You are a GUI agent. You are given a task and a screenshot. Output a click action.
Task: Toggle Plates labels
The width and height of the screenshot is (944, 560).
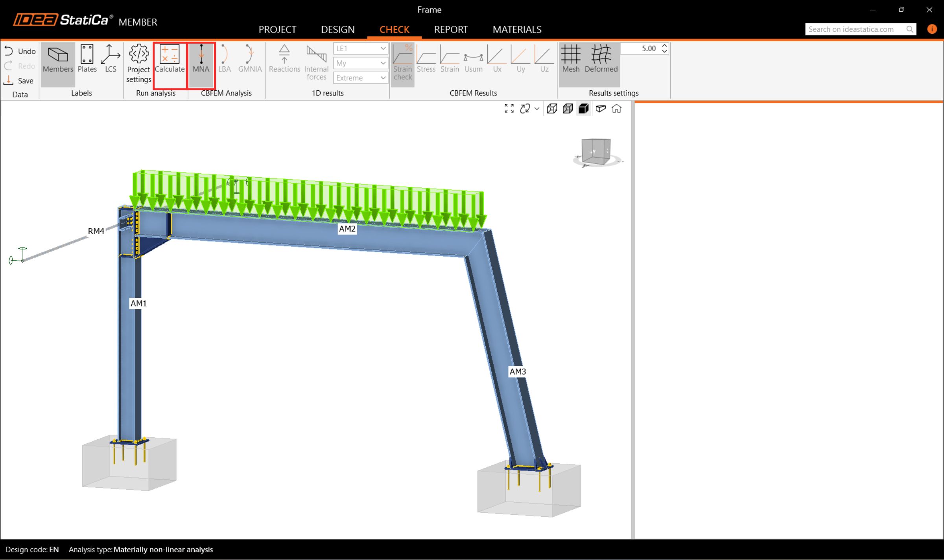(87, 59)
